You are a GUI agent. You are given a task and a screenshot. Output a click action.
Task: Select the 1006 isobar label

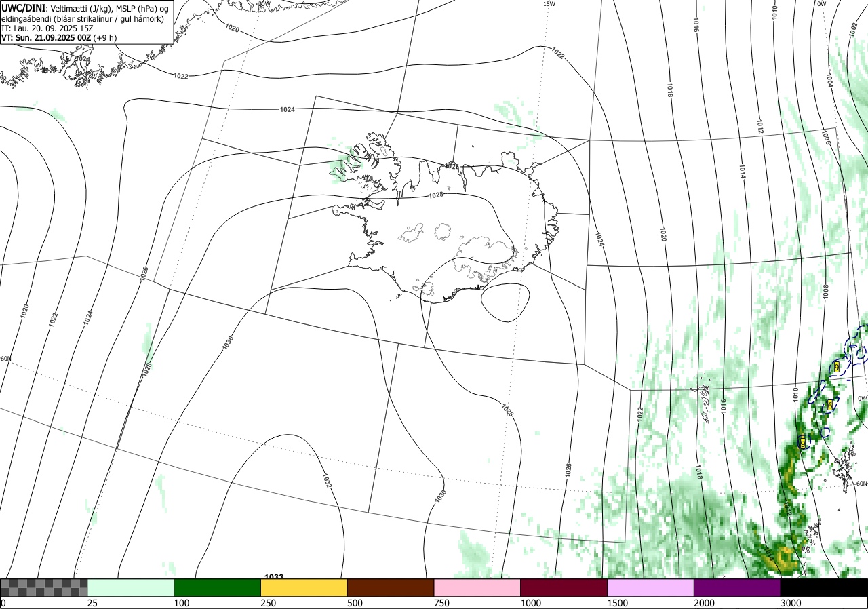pyautogui.click(x=825, y=138)
